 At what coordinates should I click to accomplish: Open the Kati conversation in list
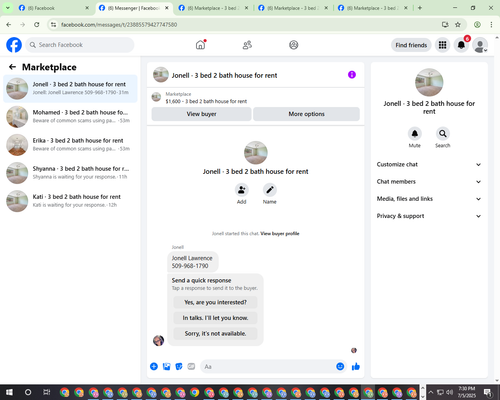pos(70,201)
